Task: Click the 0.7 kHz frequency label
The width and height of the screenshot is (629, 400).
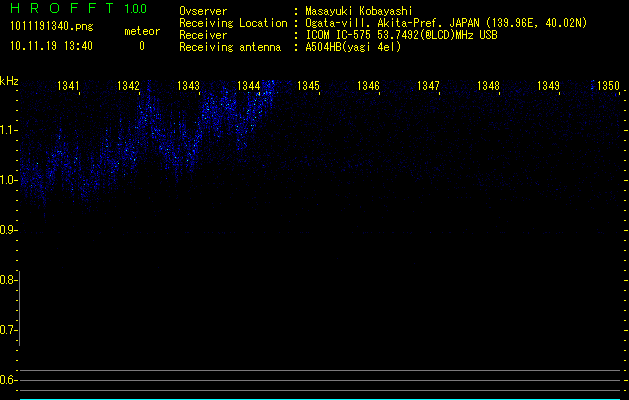Action: pyautogui.click(x=8, y=330)
